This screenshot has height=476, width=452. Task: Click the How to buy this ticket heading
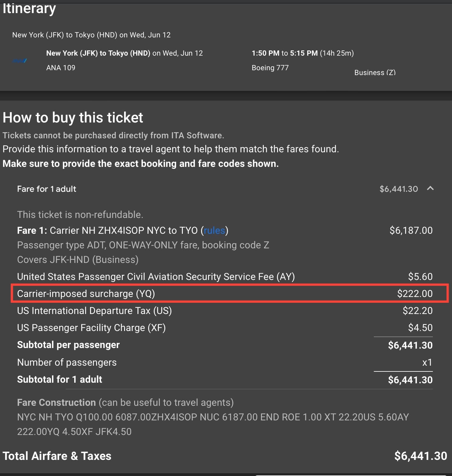point(73,118)
